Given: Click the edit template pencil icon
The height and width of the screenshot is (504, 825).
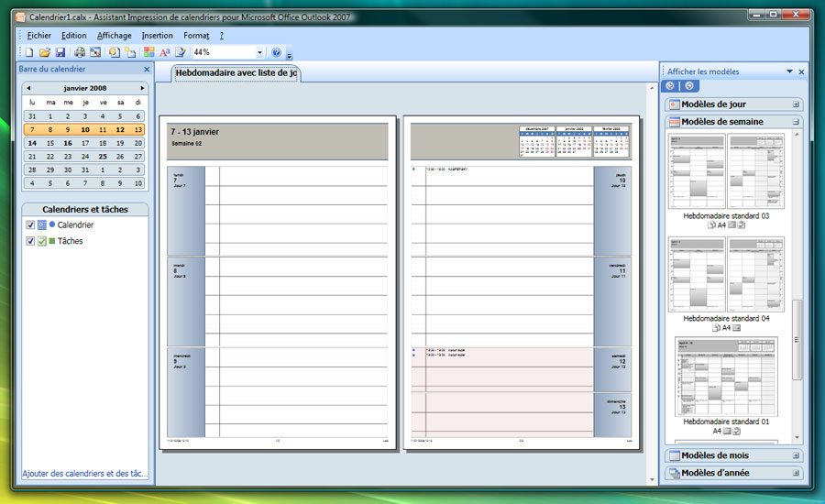Looking at the screenshot, I should tap(181, 52).
